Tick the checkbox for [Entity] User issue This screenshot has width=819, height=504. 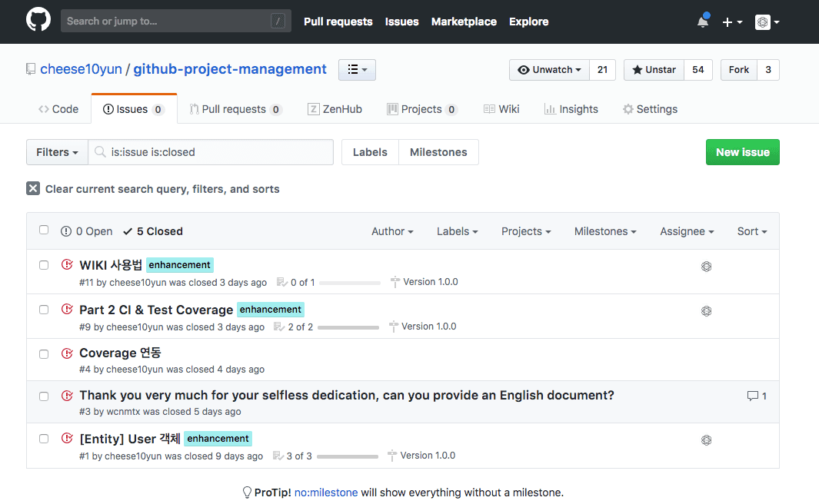[44, 439]
